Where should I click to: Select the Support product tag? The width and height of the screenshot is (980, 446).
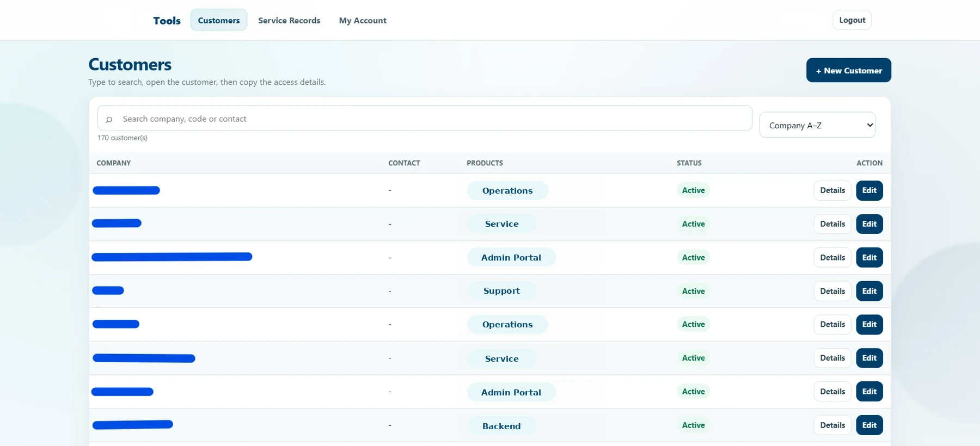501,291
